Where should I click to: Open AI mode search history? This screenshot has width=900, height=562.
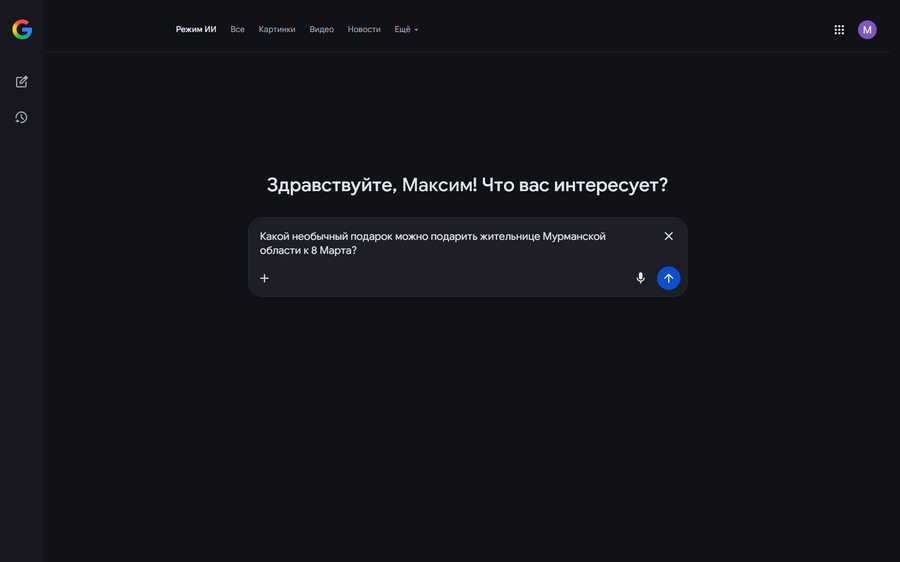(21, 118)
